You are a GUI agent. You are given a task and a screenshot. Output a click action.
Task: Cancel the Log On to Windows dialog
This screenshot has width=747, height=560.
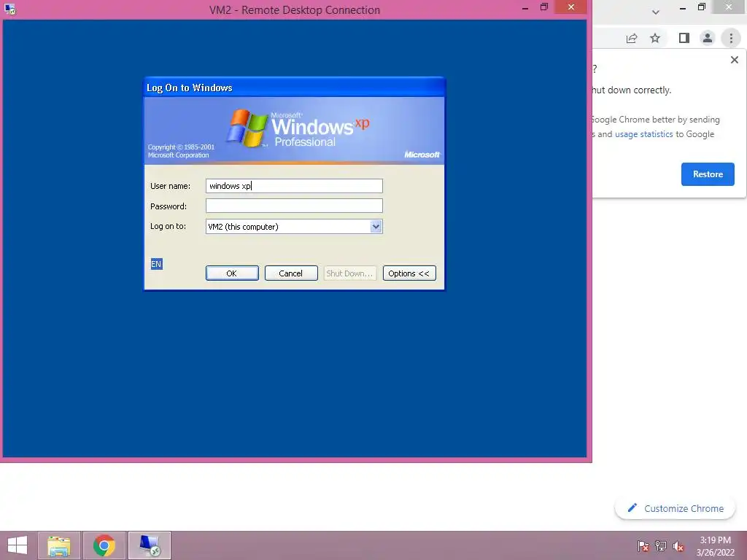(291, 273)
